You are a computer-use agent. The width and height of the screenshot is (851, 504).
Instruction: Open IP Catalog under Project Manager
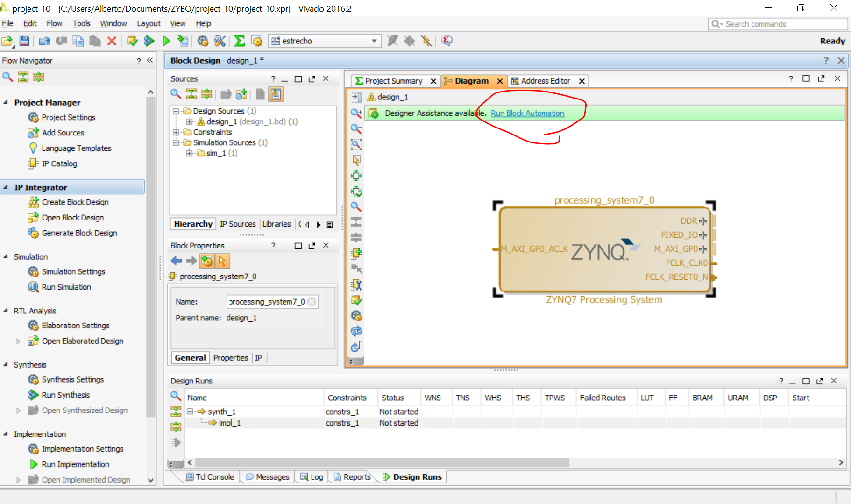(58, 163)
